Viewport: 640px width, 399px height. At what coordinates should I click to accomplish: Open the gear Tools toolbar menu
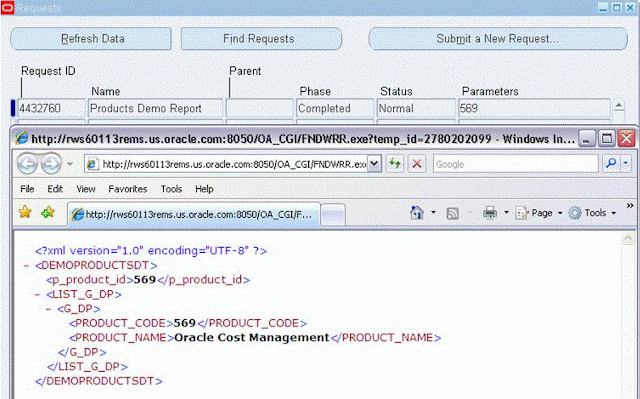tap(593, 213)
